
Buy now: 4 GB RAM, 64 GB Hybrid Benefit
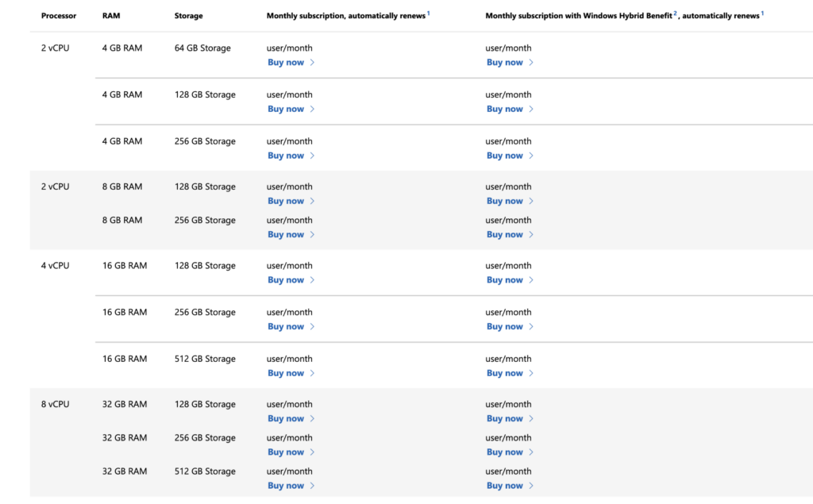[x=505, y=63]
